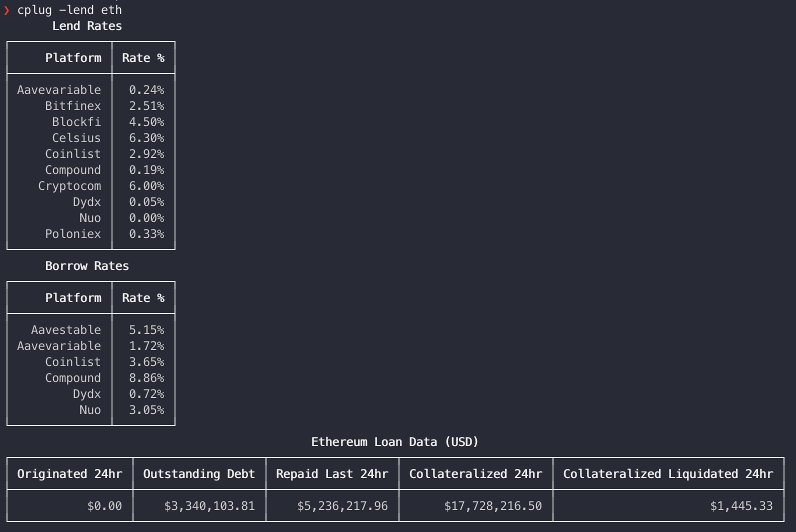Select the "Repaid Last 24hr" column header
The image size is (796, 532).
(x=332, y=474)
